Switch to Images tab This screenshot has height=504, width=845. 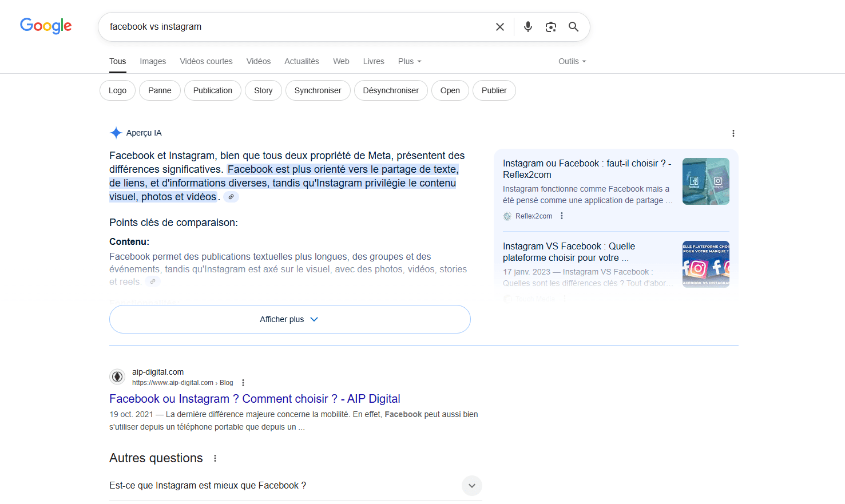(153, 61)
